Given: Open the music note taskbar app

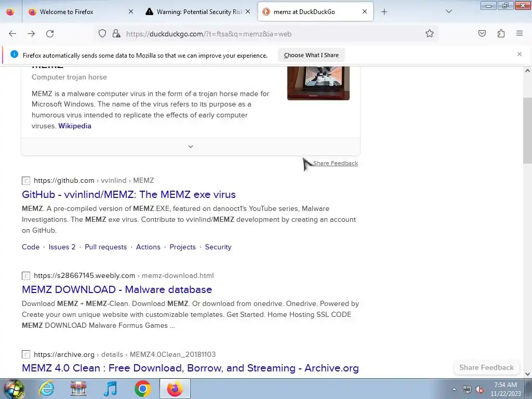Looking at the screenshot, I should click(110, 389).
